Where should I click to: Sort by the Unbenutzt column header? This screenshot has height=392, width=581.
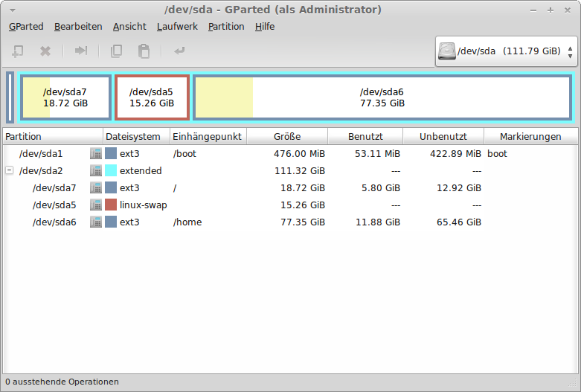click(x=443, y=136)
